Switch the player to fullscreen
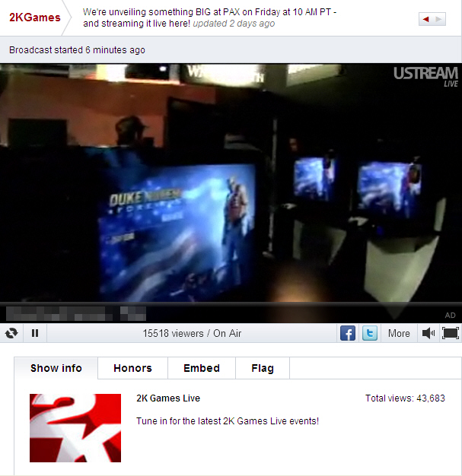This screenshot has width=462, height=476. pyautogui.click(x=450, y=333)
